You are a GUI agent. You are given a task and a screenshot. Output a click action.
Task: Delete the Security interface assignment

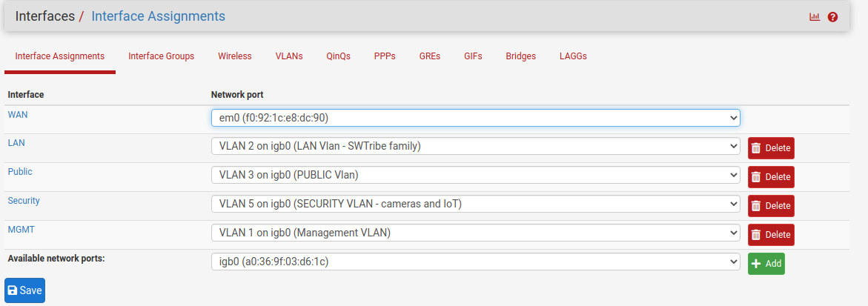pyautogui.click(x=771, y=206)
